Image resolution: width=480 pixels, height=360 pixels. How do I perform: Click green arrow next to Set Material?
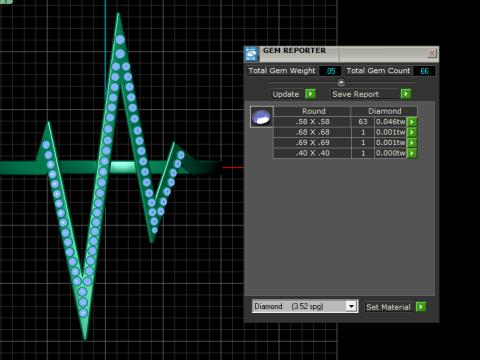coord(421,307)
